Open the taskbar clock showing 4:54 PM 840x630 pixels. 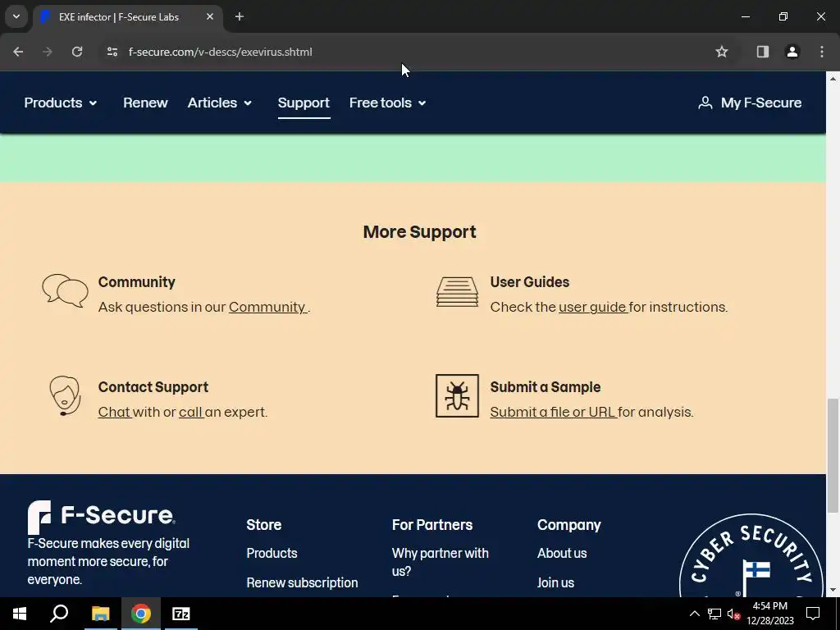pyautogui.click(x=770, y=614)
